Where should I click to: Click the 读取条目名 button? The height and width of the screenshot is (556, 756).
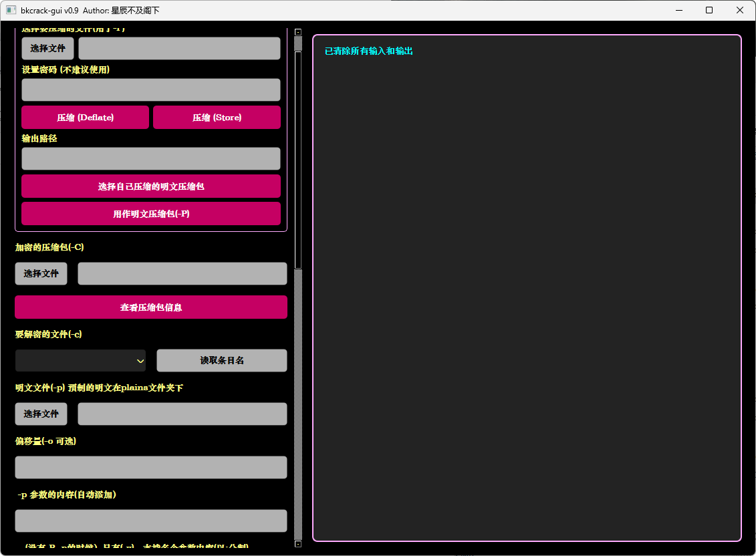(x=222, y=361)
